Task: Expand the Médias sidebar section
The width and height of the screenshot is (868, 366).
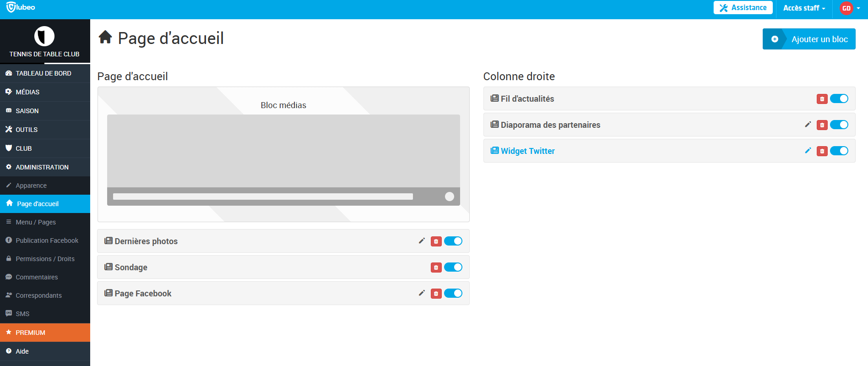Action: point(45,92)
